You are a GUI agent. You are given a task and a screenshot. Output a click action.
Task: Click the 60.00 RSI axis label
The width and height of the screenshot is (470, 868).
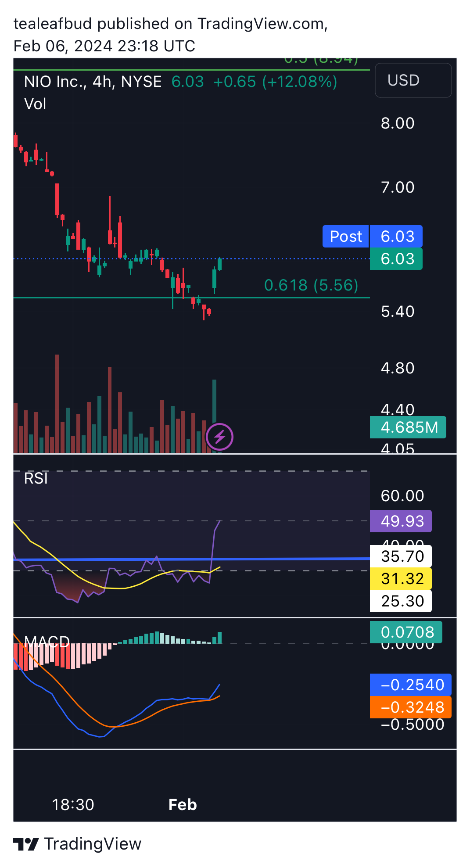402,496
